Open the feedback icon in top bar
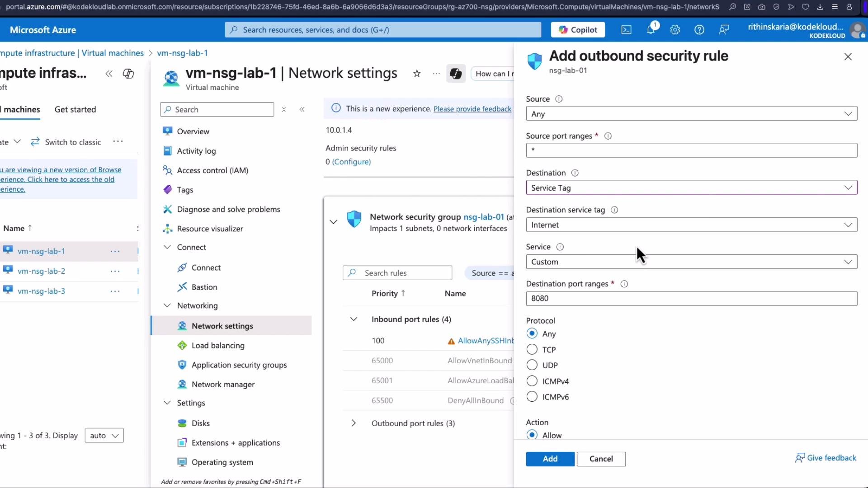Screen dimensions: 868x488 pos(724,30)
